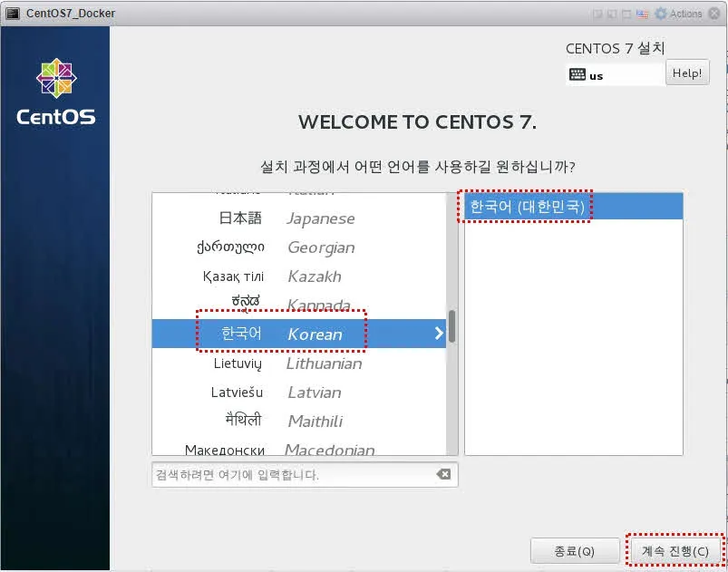This screenshot has width=728, height=572.
Task: Select Latvian language entry
Action: (x=299, y=393)
